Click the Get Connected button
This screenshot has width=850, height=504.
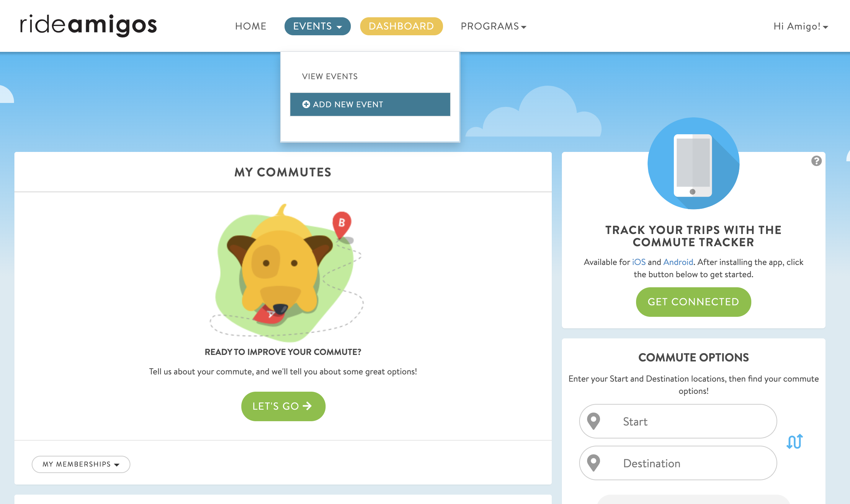(x=693, y=302)
